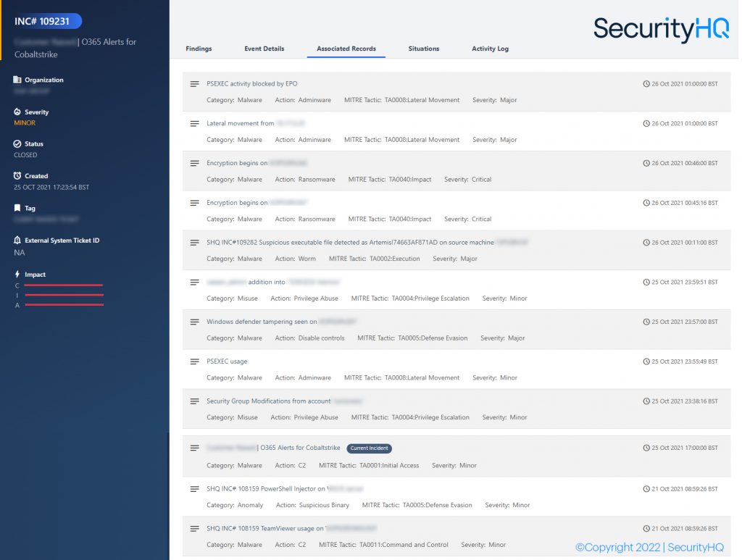Click Action: Worm text
The width and height of the screenshot is (742, 560).
(x=296, y=259)
